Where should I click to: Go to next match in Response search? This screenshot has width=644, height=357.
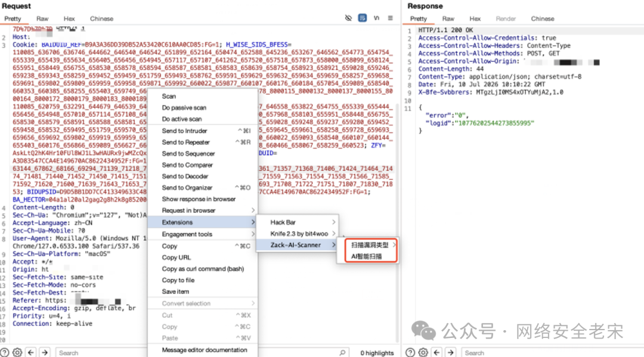tap(451, 352)
